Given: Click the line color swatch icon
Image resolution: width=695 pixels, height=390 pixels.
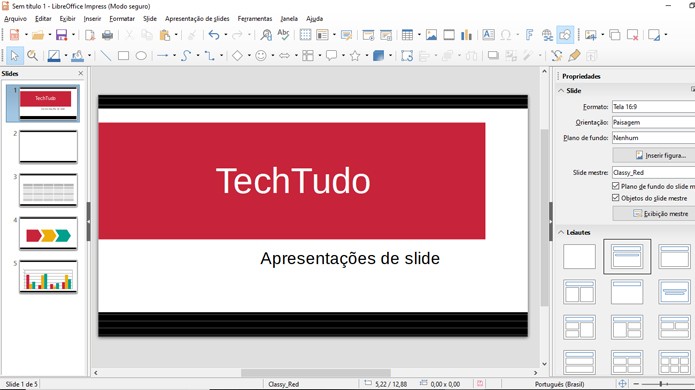Looking at the screenshot, I should tap(54, 55).
